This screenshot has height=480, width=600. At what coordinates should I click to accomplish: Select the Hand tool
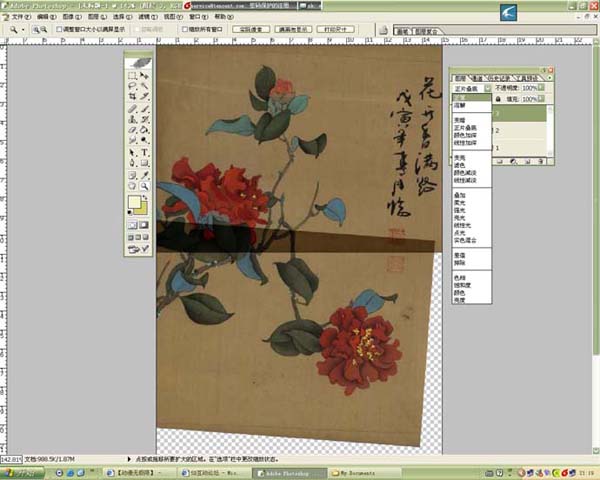tap(132, 186)
